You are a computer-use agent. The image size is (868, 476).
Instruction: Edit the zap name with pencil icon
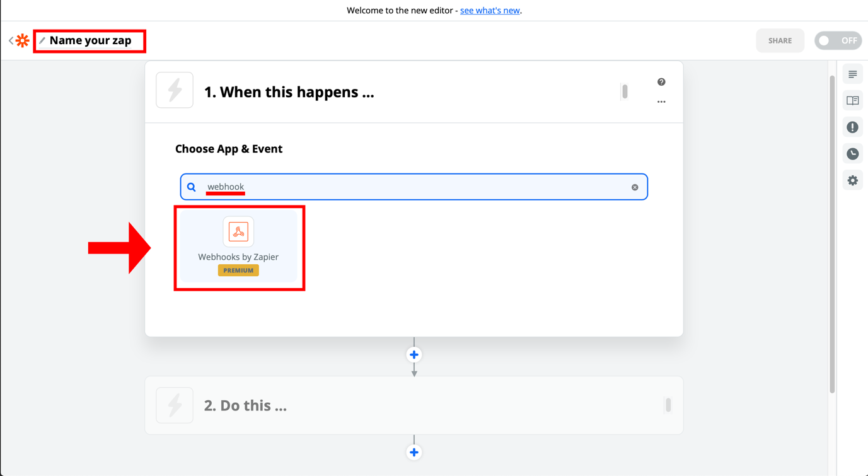tap(42, 40)
